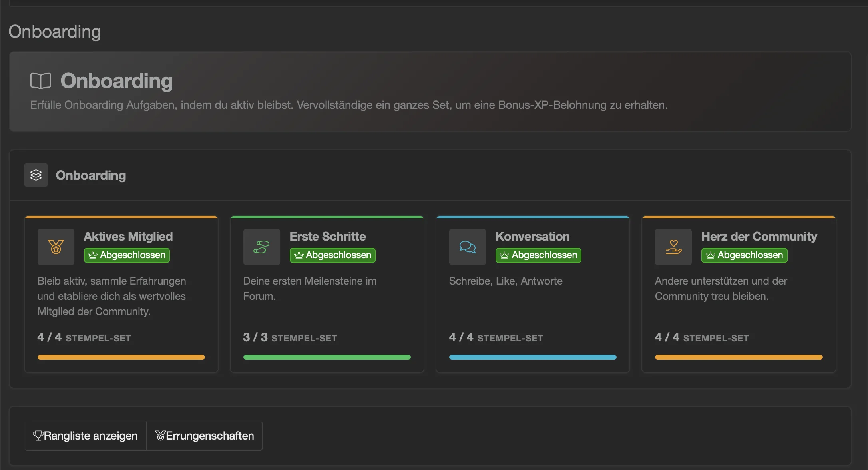Click the footsteps icon of Erste Schritte
The image size is (868, 470).
pyautogui.click(x=262, y=247)
